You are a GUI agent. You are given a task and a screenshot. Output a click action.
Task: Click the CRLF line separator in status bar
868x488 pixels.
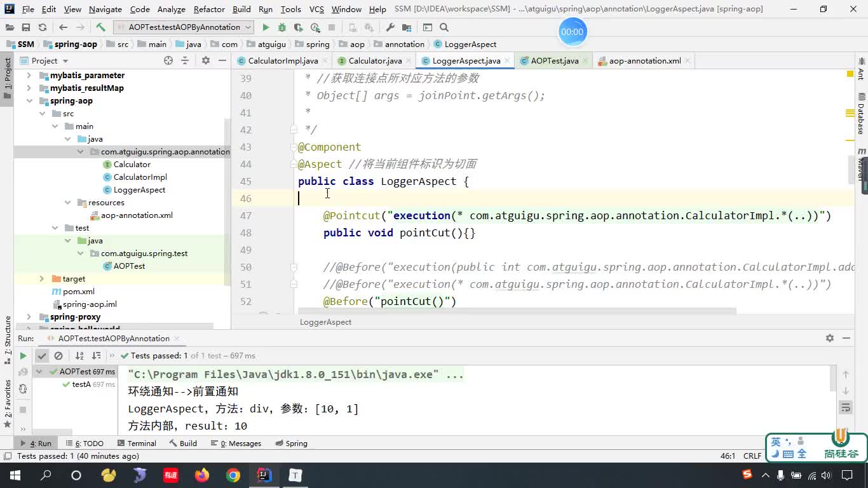752,456
